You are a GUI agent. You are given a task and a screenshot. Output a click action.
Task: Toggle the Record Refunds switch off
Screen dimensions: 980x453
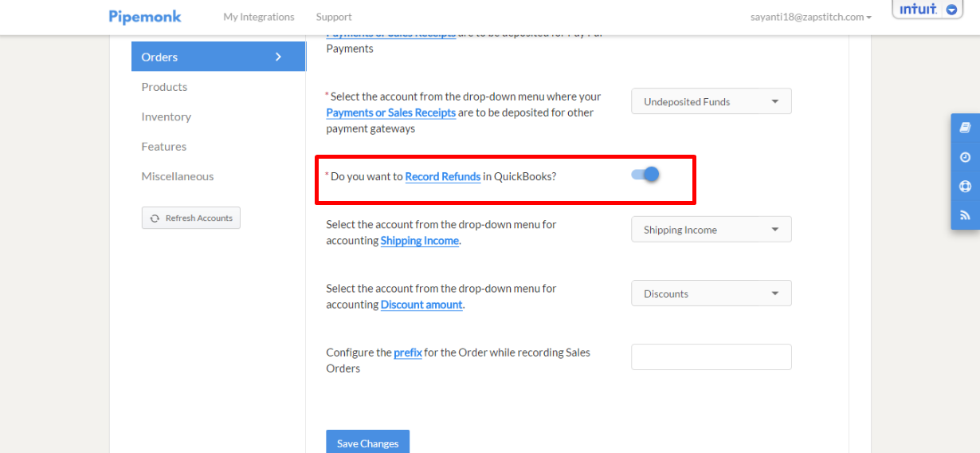pyautogui.click(x=645, y=174)
